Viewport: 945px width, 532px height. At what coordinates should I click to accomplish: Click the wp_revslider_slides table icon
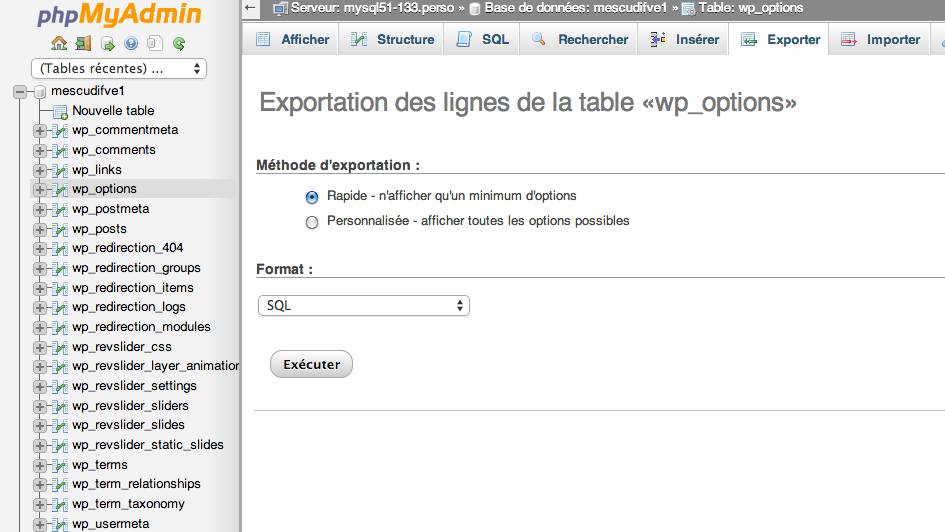[60, 426]
